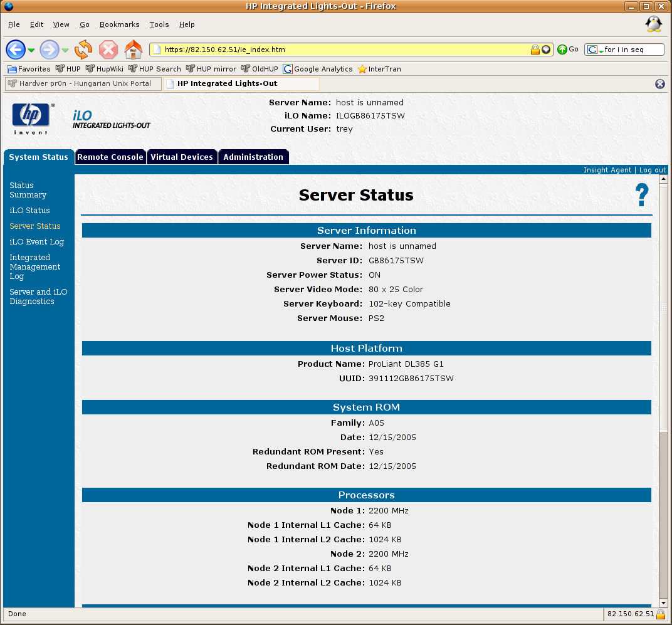The width and height of the screenshot is (672, 625).
Task: Expand the Forward history dropdown arrow
Action: (65, 50)
